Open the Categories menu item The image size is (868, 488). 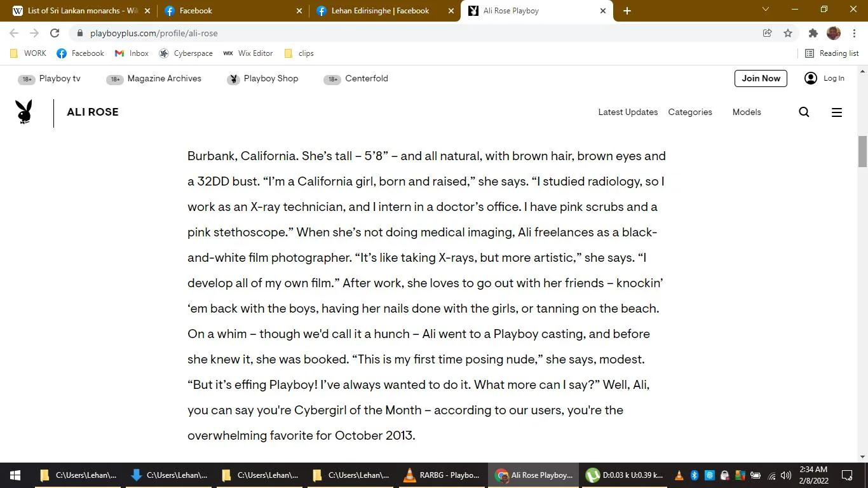tap(690, 112)
